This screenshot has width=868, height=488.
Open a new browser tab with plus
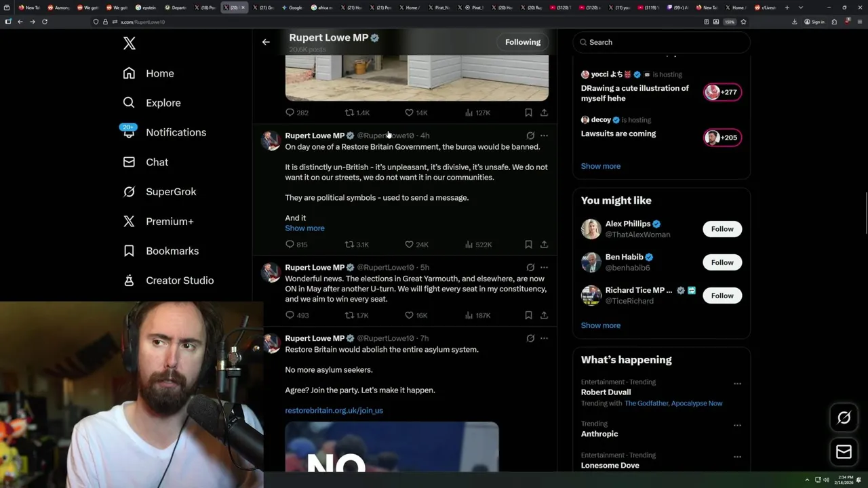787,7
